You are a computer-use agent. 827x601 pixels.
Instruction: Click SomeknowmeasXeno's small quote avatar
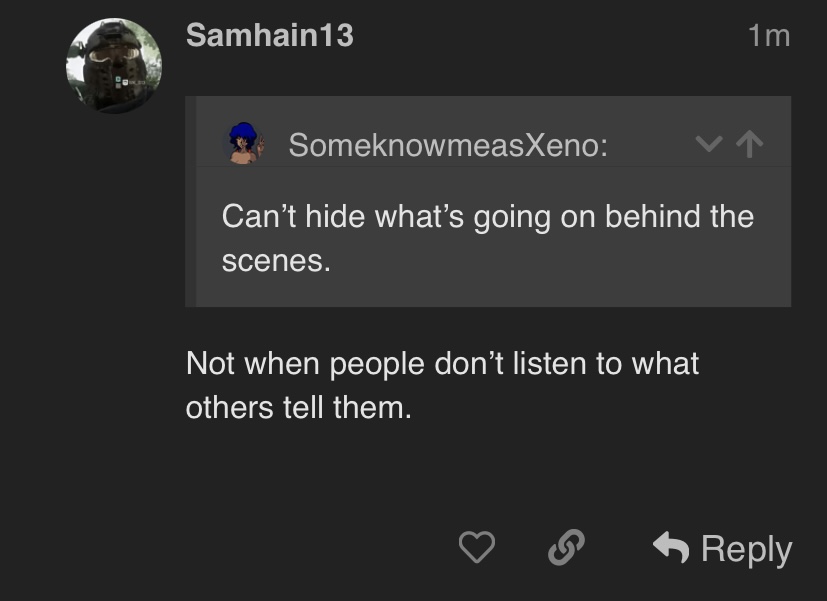[244, 144]
